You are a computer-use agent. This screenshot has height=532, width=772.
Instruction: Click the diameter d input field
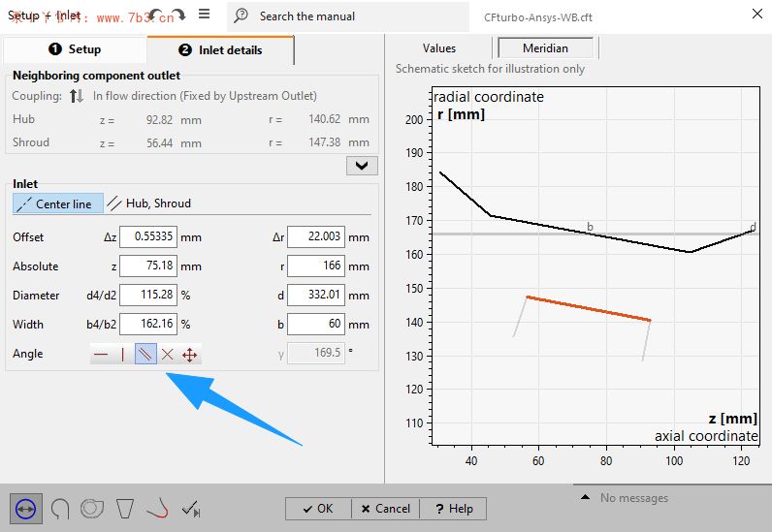(316, 295)
